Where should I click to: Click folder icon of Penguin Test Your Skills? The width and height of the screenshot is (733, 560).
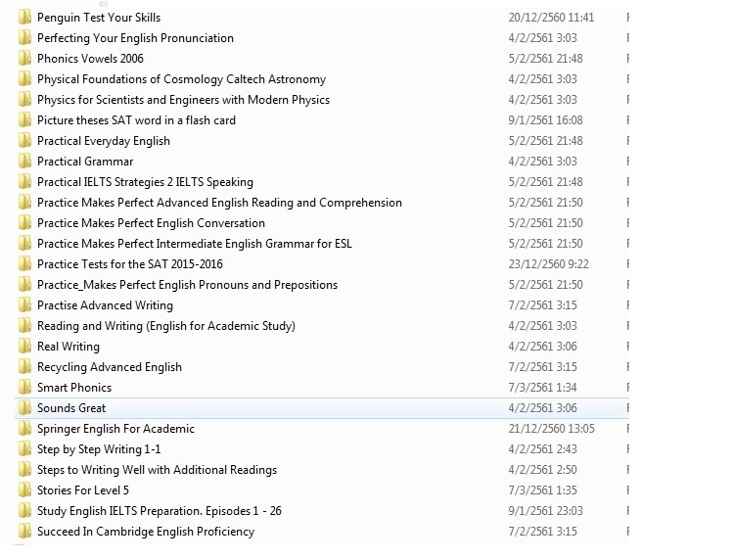tap(24, 18)
